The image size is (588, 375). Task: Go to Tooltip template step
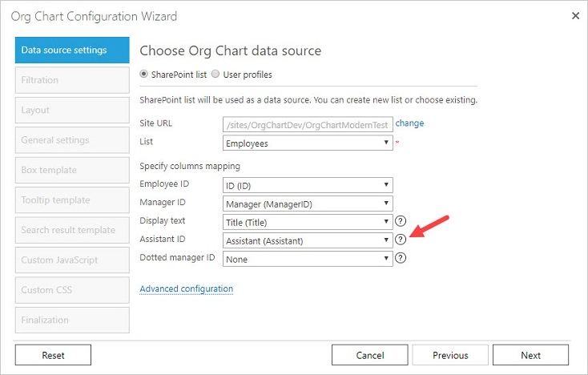point(72,200)
